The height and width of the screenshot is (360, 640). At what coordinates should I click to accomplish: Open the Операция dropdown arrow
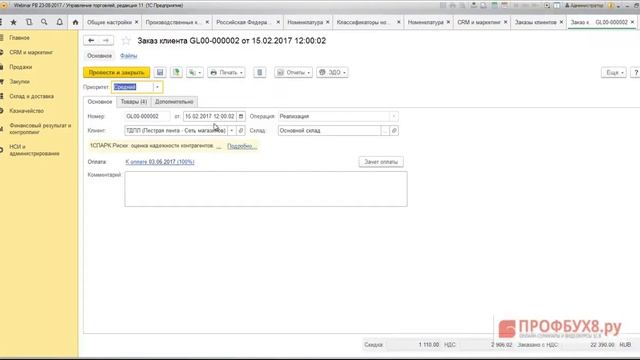tap(393, 116)
